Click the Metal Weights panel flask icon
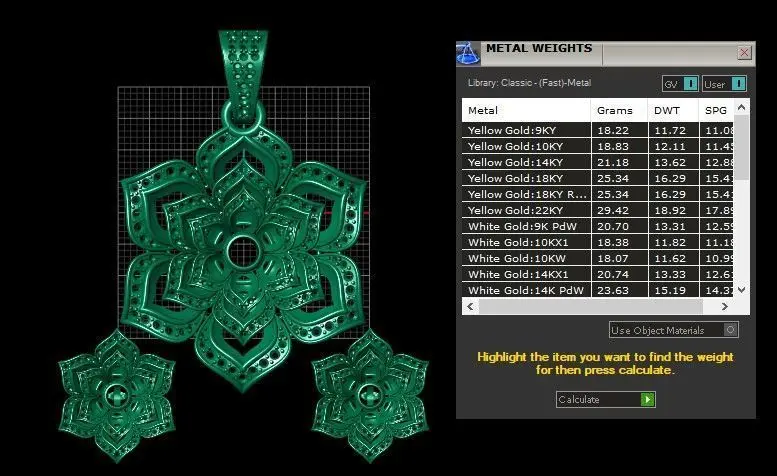Image resolution: width=777 pixels, height=476 pixels. (x=467, y=53)
